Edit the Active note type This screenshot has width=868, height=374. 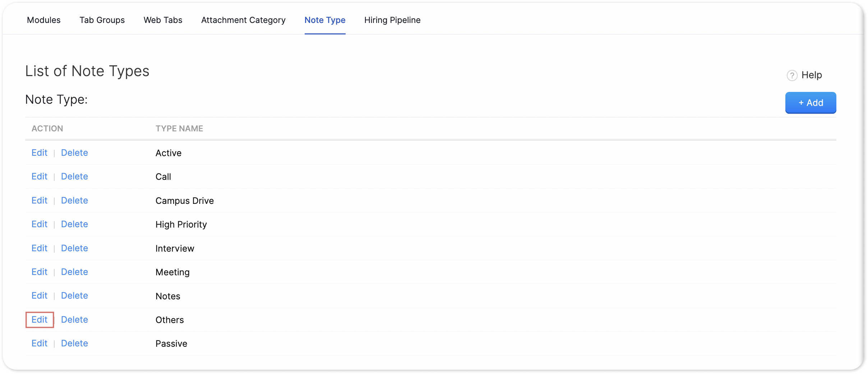pos(40,153)
